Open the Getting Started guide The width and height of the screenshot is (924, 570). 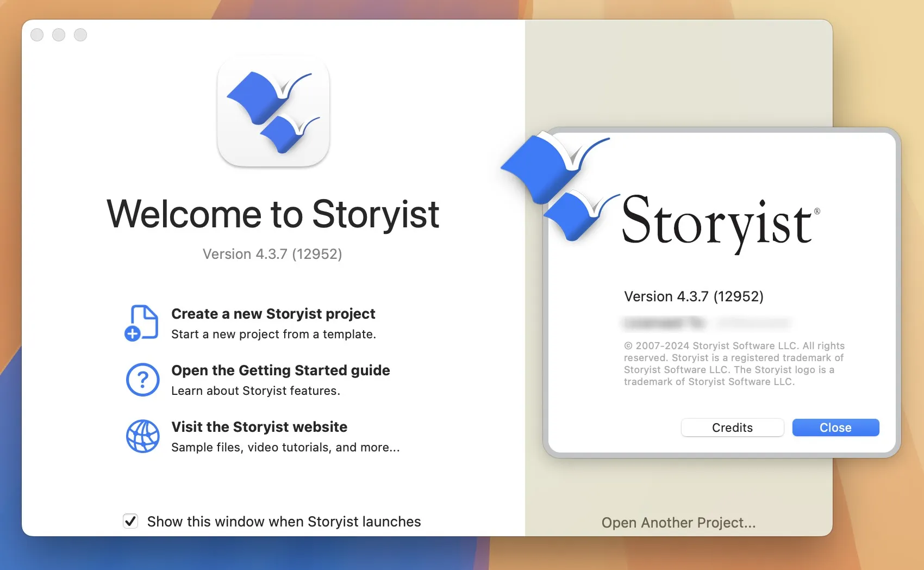280,370
